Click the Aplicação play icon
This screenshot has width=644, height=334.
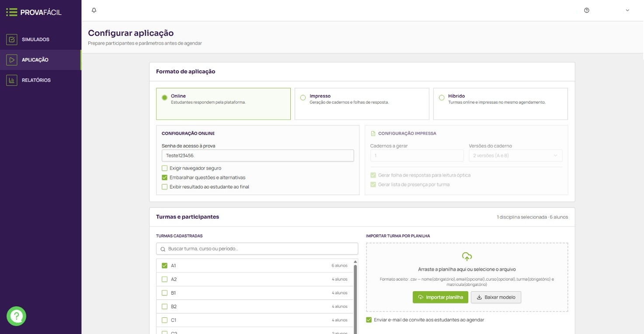[x=12, y=60]
